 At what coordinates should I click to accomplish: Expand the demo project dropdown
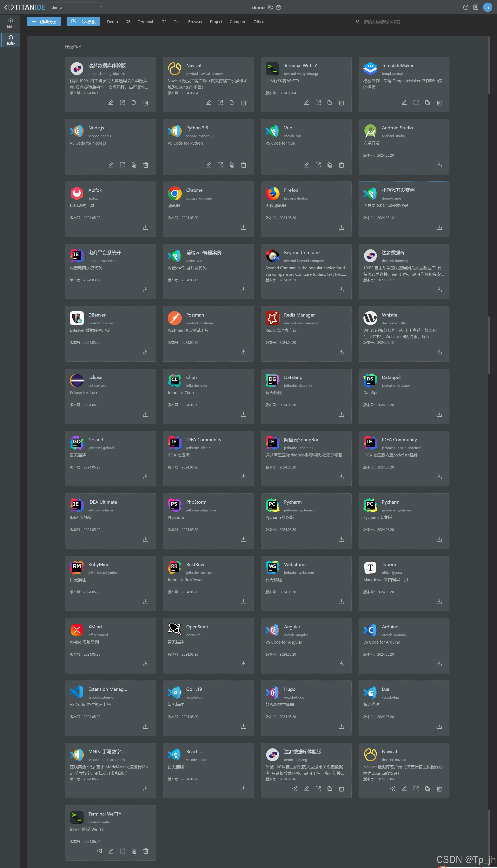[77, 7]
